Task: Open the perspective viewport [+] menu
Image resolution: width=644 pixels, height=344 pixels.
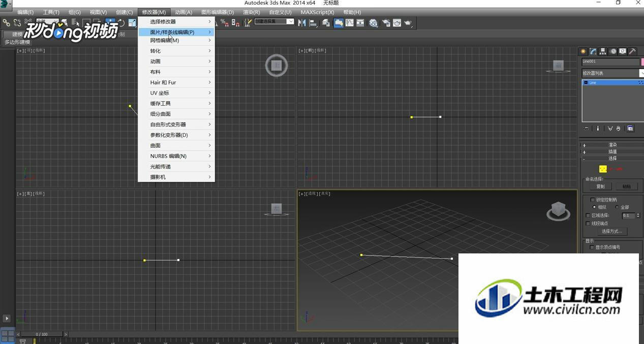Action: tap(301, 193)
